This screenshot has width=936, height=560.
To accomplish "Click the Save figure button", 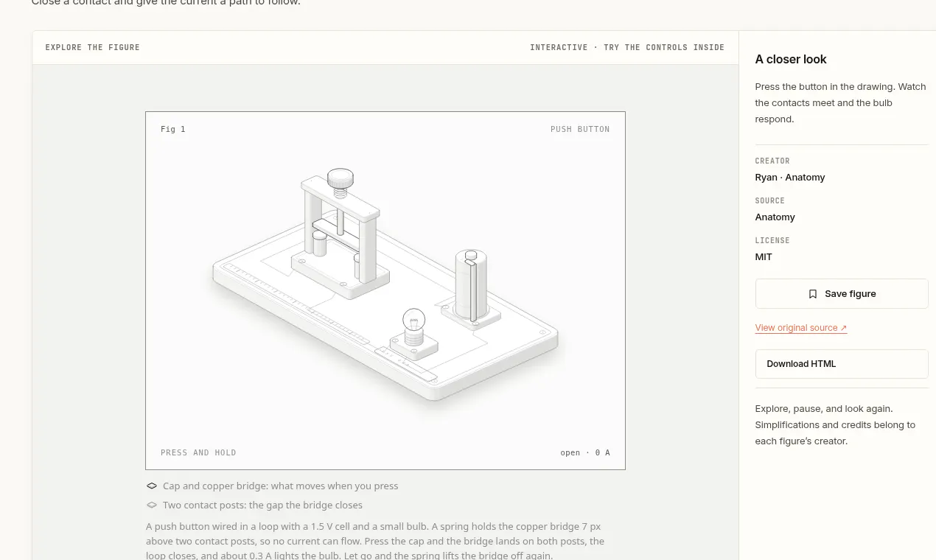I will coord(841,293).
